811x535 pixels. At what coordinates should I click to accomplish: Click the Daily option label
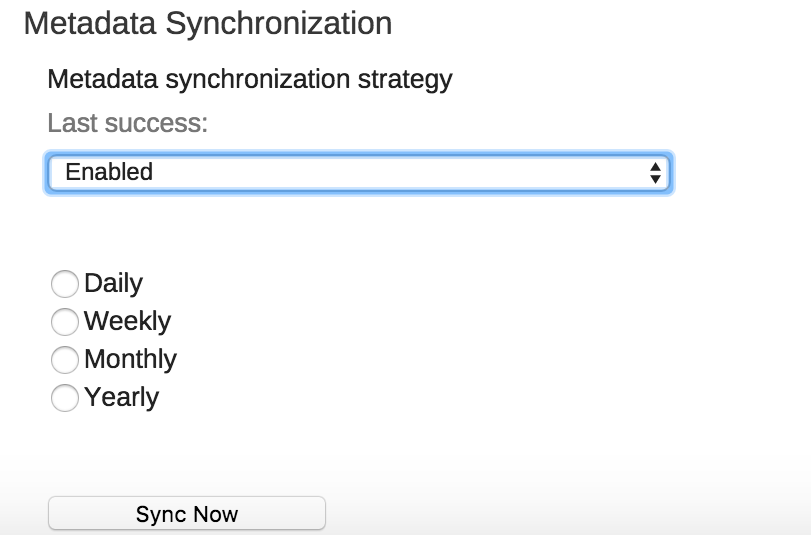point(113,284)
